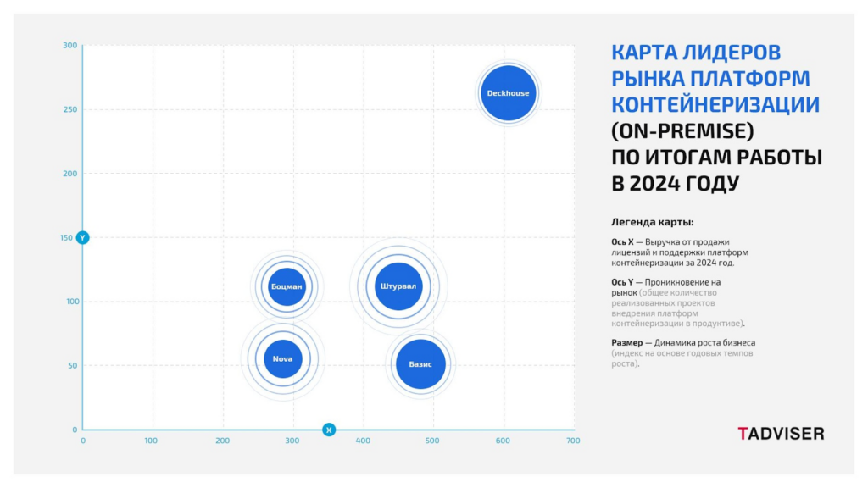Select the Nova bubble
This screenshot has width=868, height=488.
tap(282, 358)
